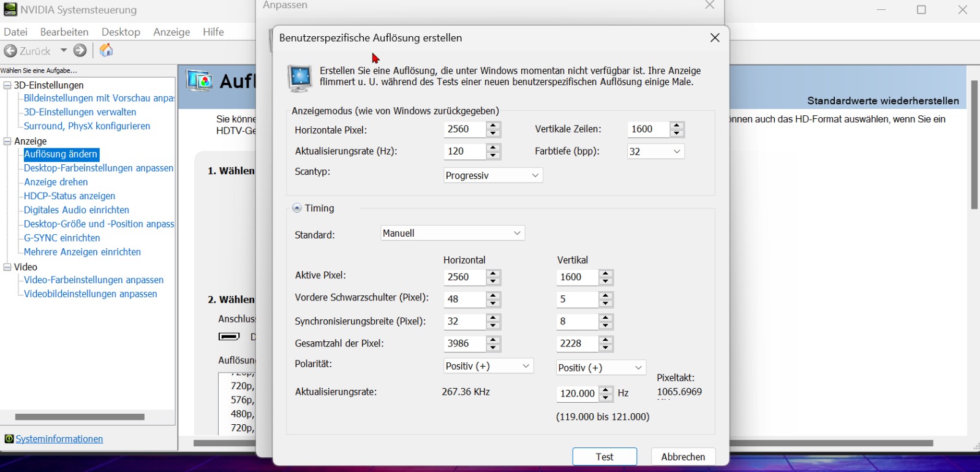The width and height of the screenshot is (980, 472).
Task: Select 3D-Einstellungen verwalten
Action: click(80, 112)
